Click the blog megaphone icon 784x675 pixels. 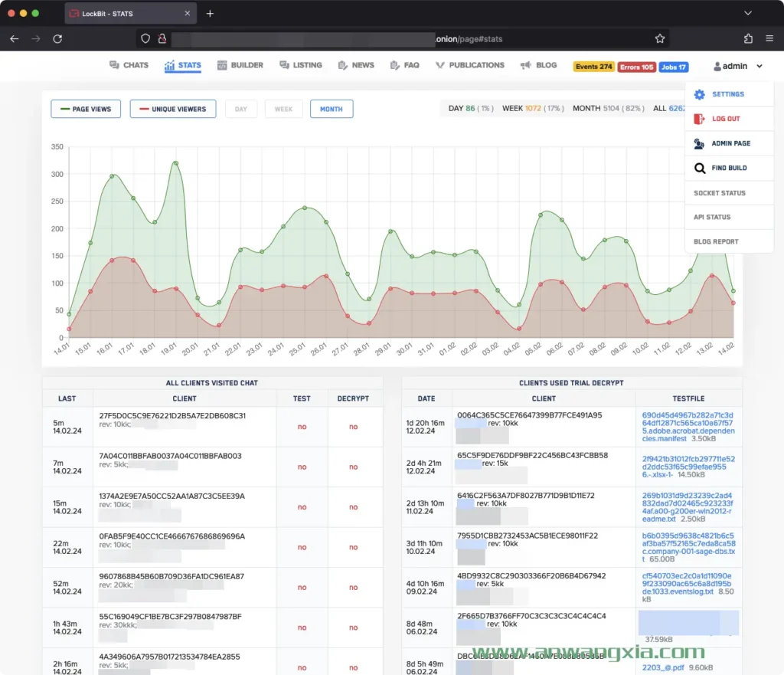525,66
